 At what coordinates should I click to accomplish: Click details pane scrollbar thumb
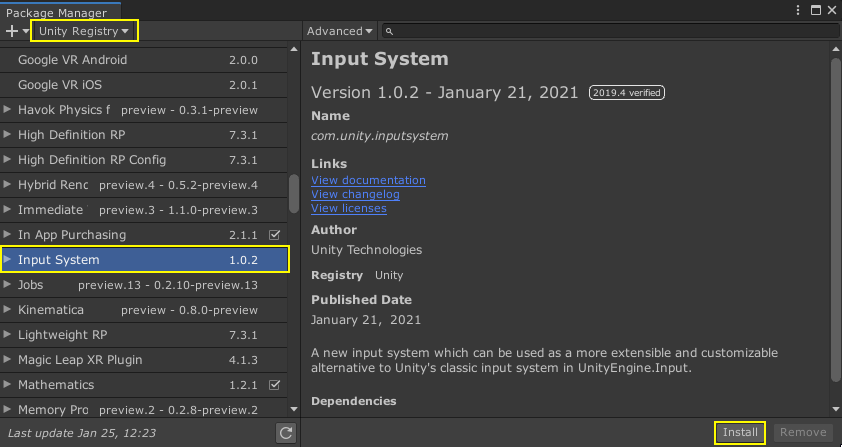point(836,219)
